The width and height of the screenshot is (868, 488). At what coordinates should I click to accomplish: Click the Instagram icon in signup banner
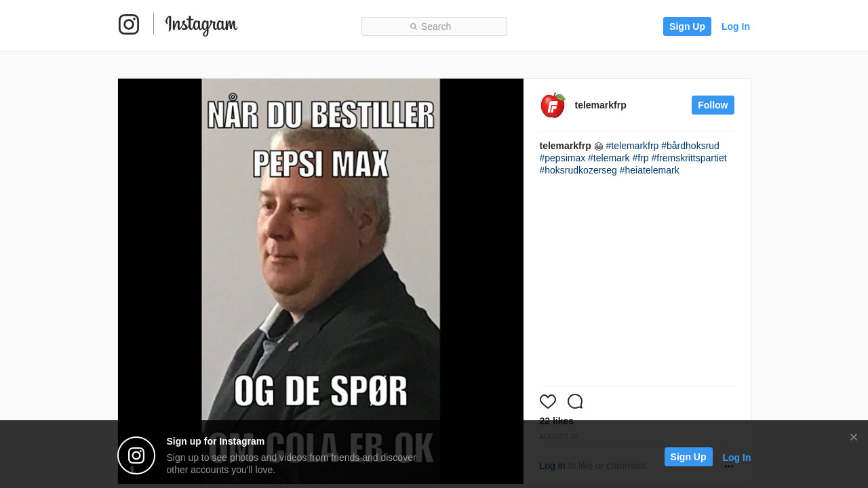(x=136, y=455)
